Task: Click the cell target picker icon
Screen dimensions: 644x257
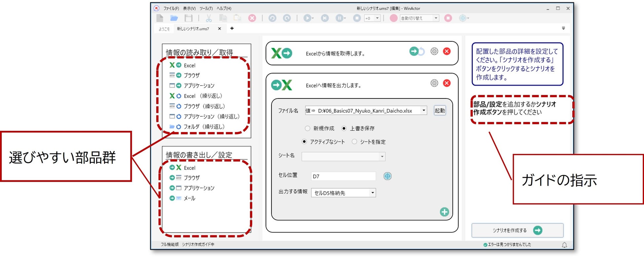Action: coord(387,176)
